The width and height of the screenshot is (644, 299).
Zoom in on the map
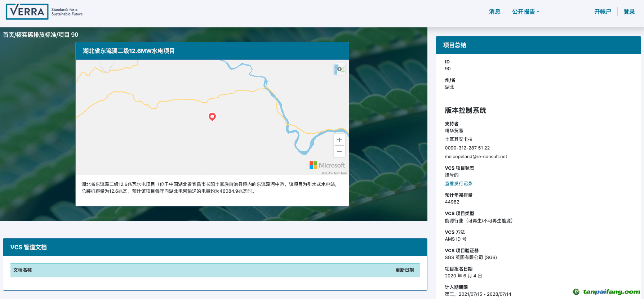(x=339, y=140)
